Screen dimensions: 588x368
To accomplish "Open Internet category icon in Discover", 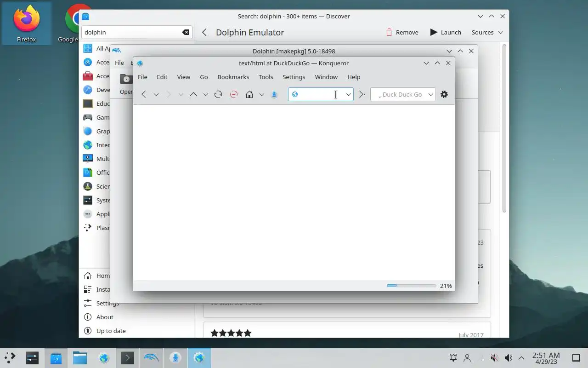I will coord(88,145).
